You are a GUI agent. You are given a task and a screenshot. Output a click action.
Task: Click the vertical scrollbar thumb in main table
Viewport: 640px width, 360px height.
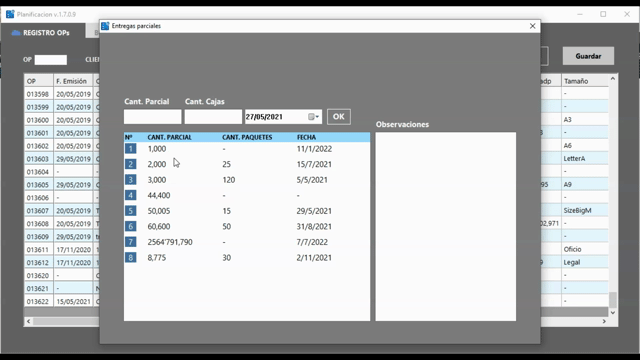tap(613, 300)
